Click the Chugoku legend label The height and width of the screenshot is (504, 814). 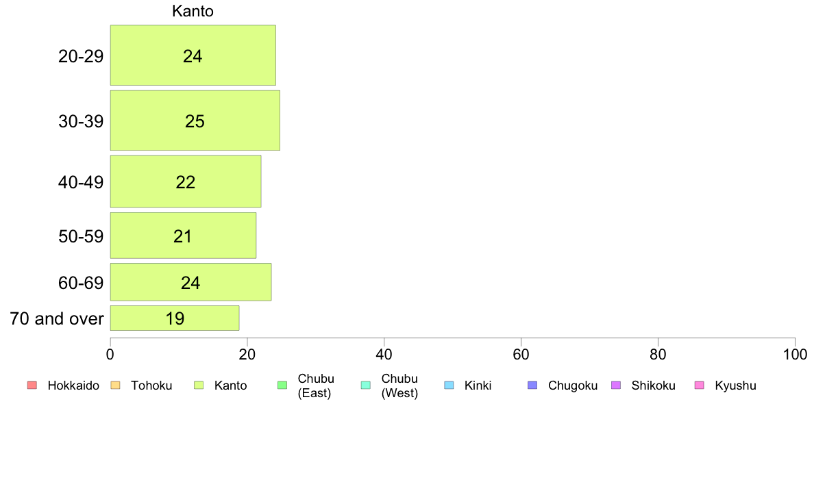pyautogui.click(x=573, y=386)
